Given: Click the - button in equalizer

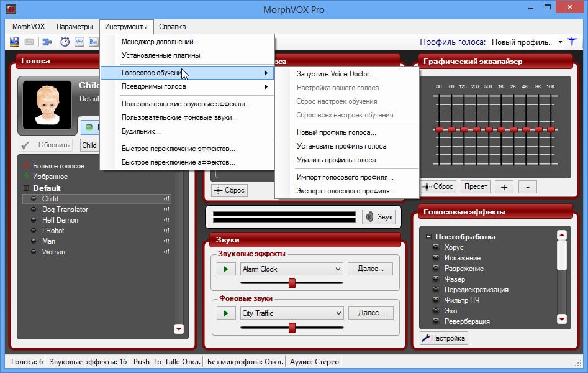Looking at the screenshot, I should point(528,186).
